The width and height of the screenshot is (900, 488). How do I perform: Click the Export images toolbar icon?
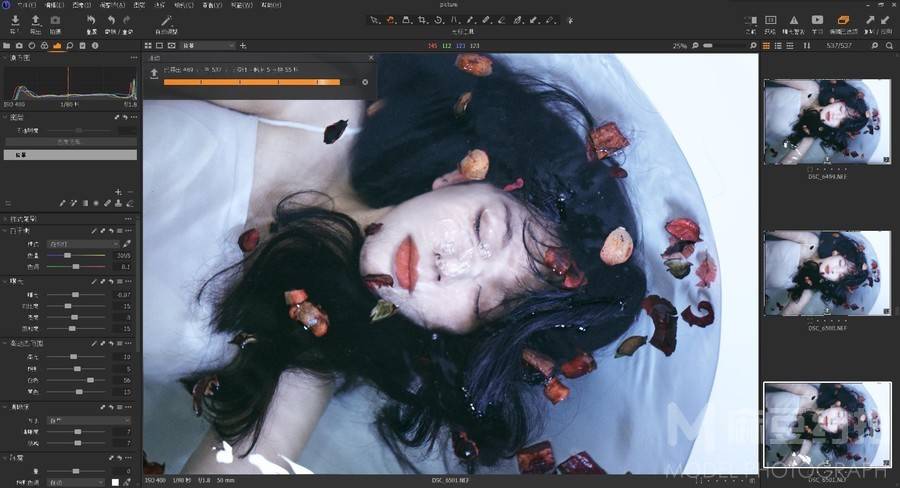(x=36, y=21)
